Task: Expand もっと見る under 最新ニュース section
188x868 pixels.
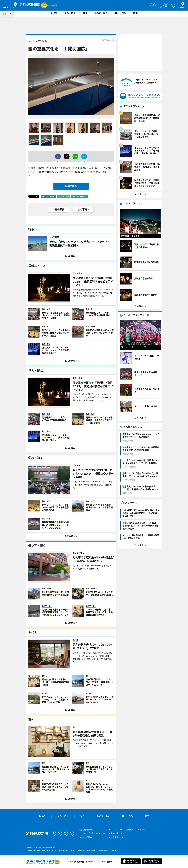Action: pyautogui.click(x=71, y=361)
